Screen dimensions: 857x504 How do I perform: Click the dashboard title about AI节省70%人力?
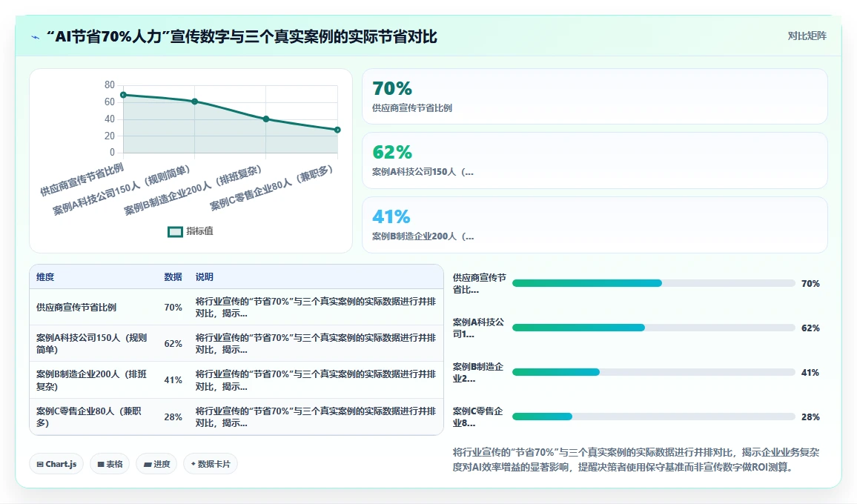tap(242, 36)
